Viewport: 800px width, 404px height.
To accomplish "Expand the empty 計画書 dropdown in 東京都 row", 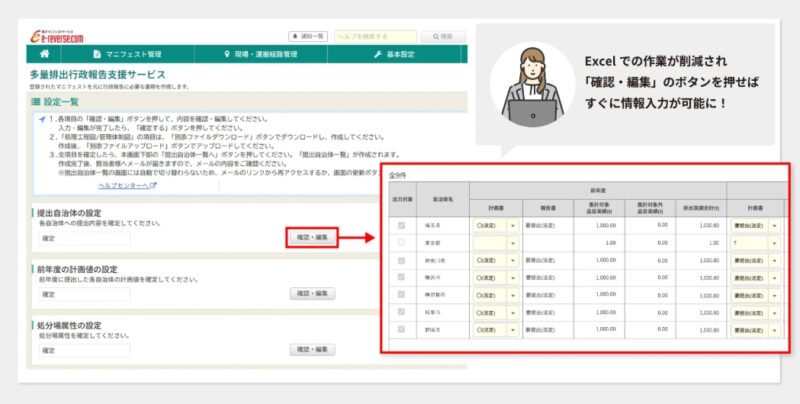I will click(513, 243).
